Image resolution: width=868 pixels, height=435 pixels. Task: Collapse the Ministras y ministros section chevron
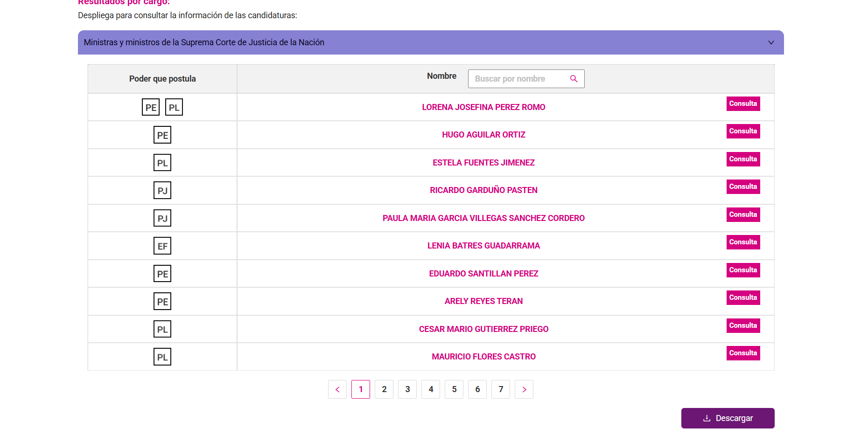pos(771,42)
